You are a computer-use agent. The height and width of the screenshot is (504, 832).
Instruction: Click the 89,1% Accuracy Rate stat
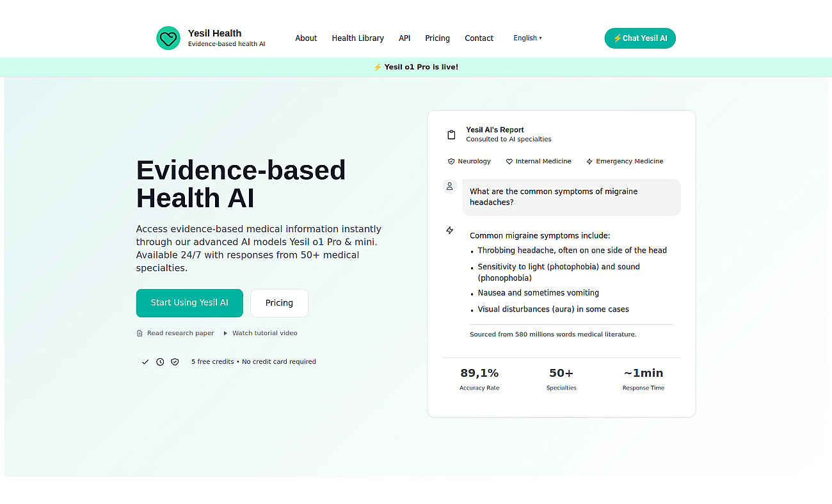coord(479,379)
